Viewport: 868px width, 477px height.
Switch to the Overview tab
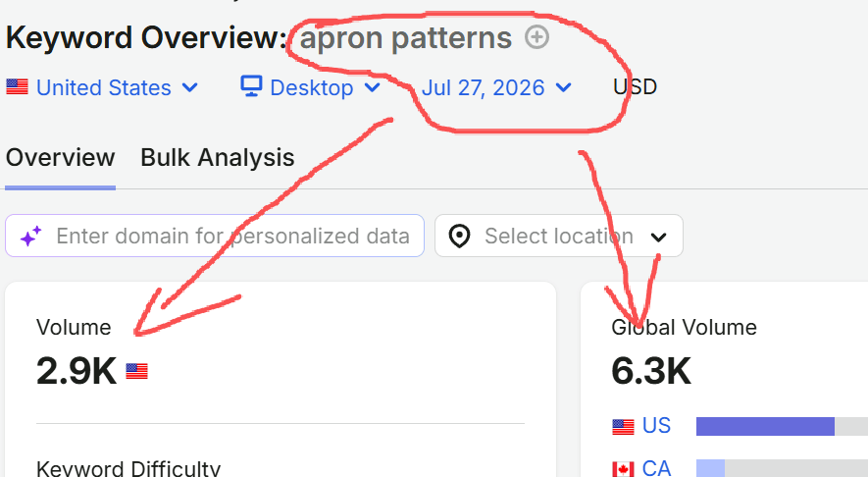[x=61, y=158]
